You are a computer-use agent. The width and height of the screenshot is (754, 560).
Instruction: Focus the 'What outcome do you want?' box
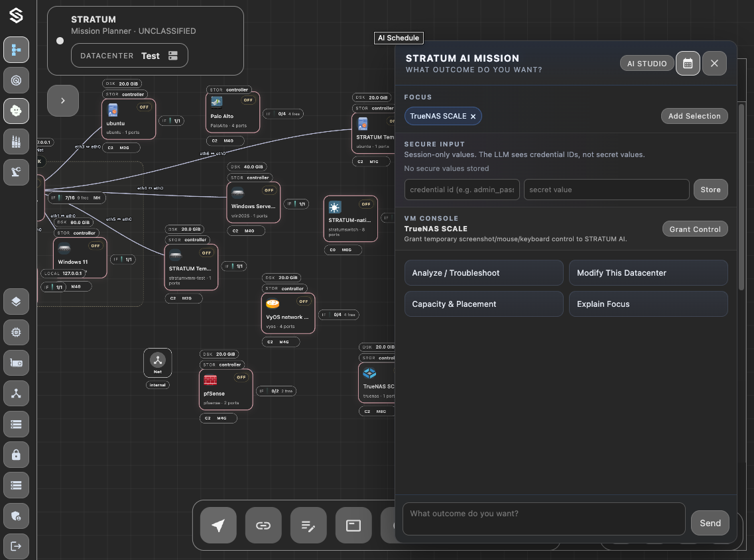pyautogui.click(x=544, y=519)
